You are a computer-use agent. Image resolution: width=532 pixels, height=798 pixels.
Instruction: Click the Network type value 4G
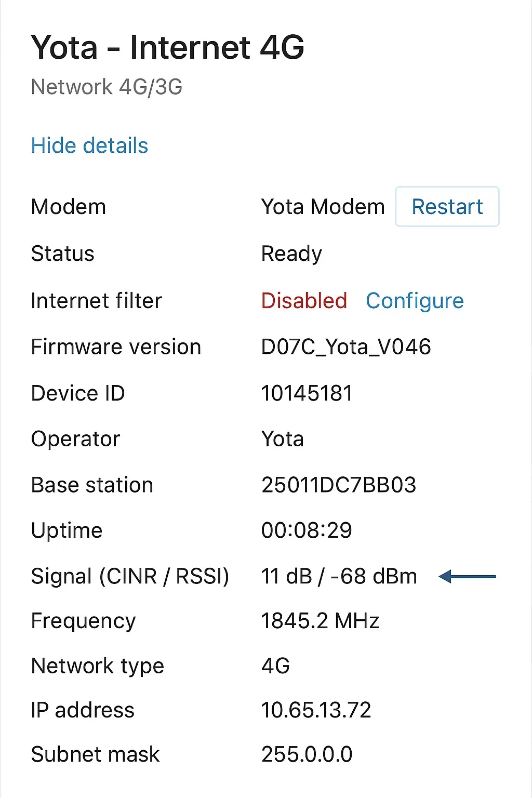(275, 666)
